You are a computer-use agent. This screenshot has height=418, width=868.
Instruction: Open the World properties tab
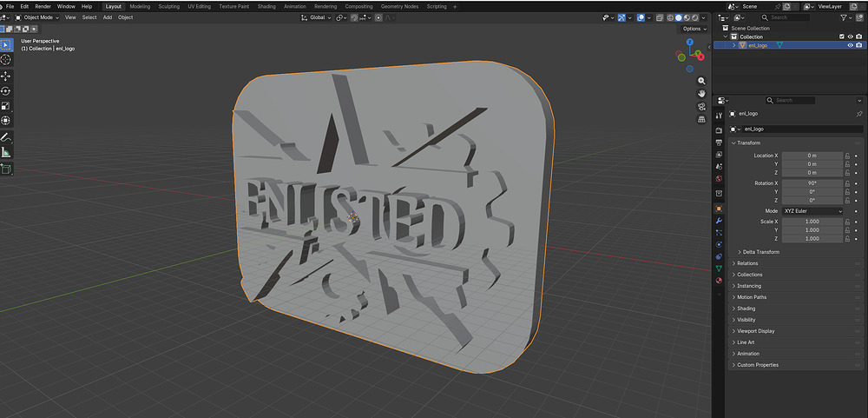(719, 178)
